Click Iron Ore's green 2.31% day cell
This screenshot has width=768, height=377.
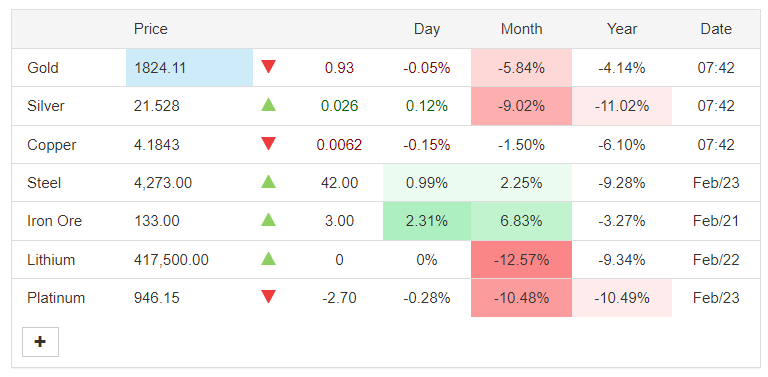(427, 221)
